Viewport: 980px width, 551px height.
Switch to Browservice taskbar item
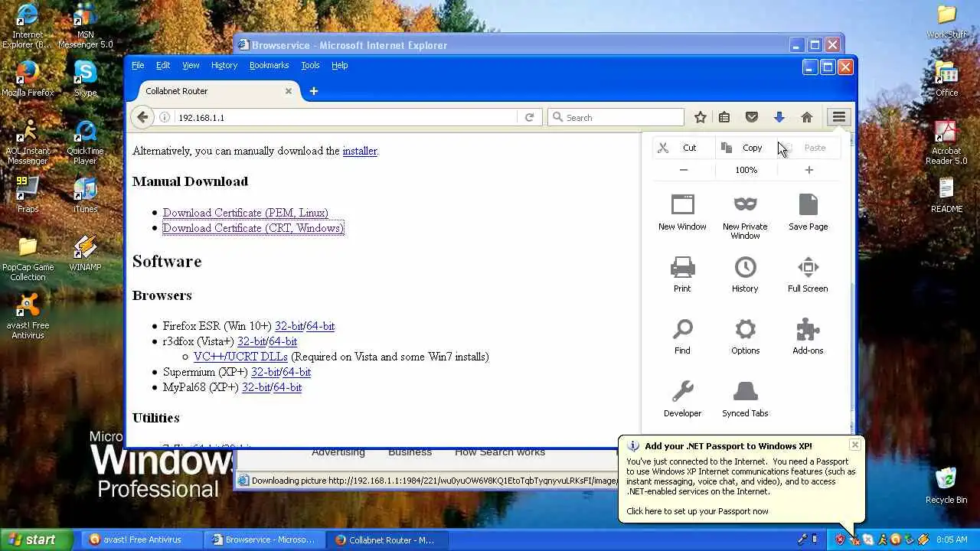264,540
